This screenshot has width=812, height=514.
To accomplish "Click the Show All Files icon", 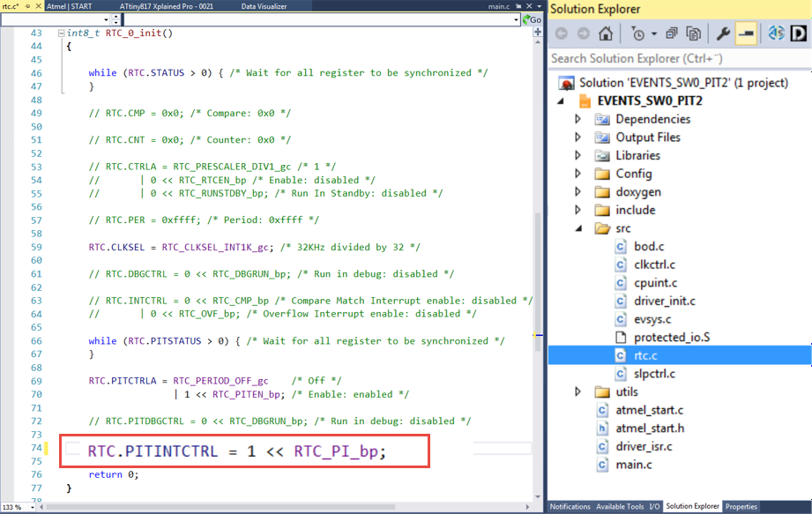I will (693, 34).
